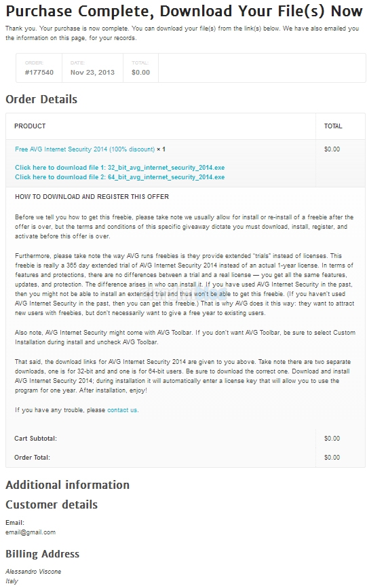Click the Customer details heading
Image resolution: width=367 pixels, height=588 pixels.
click(x=52, y=504)
